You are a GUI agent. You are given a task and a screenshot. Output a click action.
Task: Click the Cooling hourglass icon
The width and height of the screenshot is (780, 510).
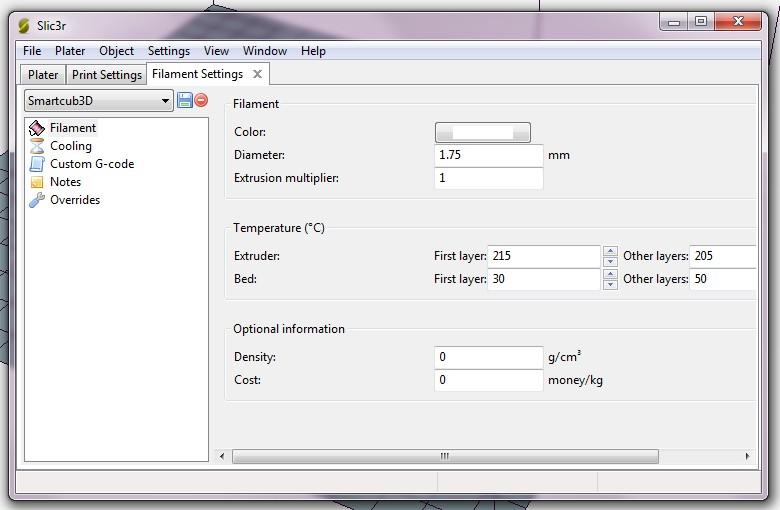[x=37, y=146]
